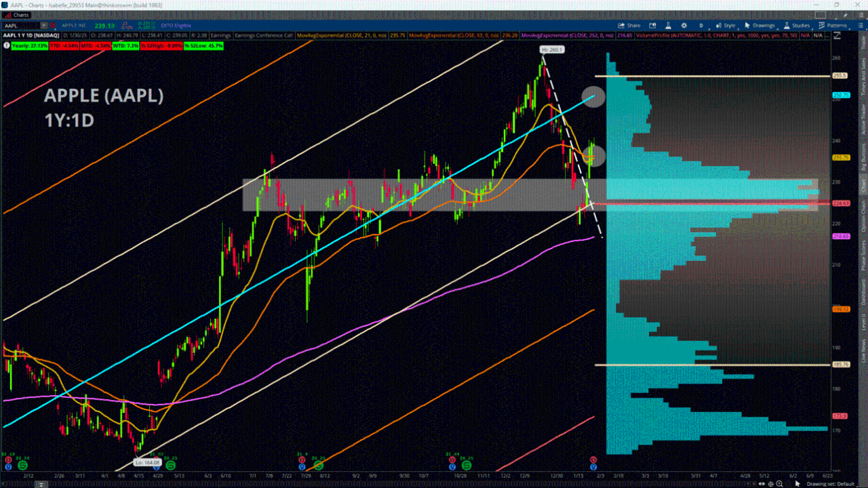Expand the AAPL symbol dropdown arrow
Viewport: 868px width, 488px height.
point(43,26)
